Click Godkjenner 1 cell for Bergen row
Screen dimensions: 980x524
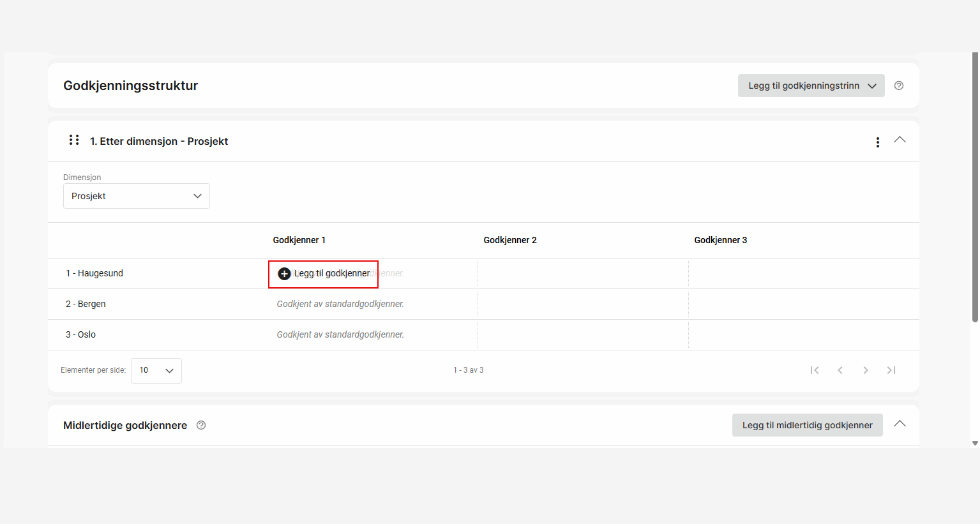[340, 304]
